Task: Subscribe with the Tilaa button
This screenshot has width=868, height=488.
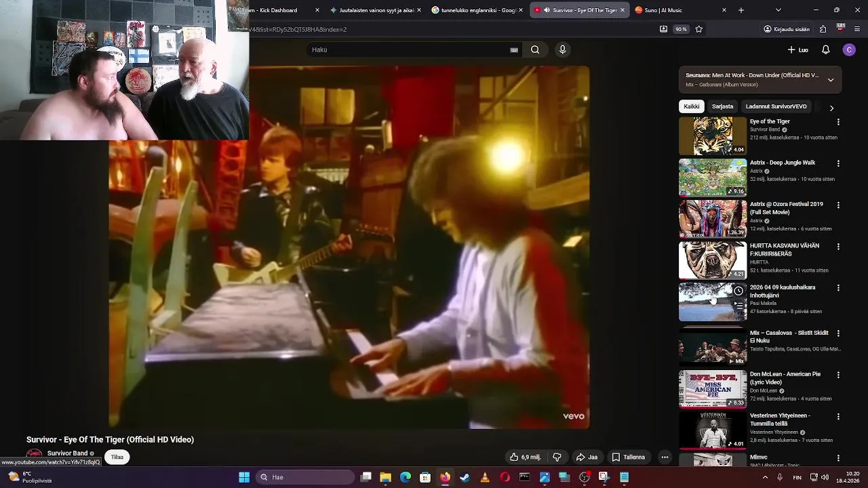Action: point(117,457)
